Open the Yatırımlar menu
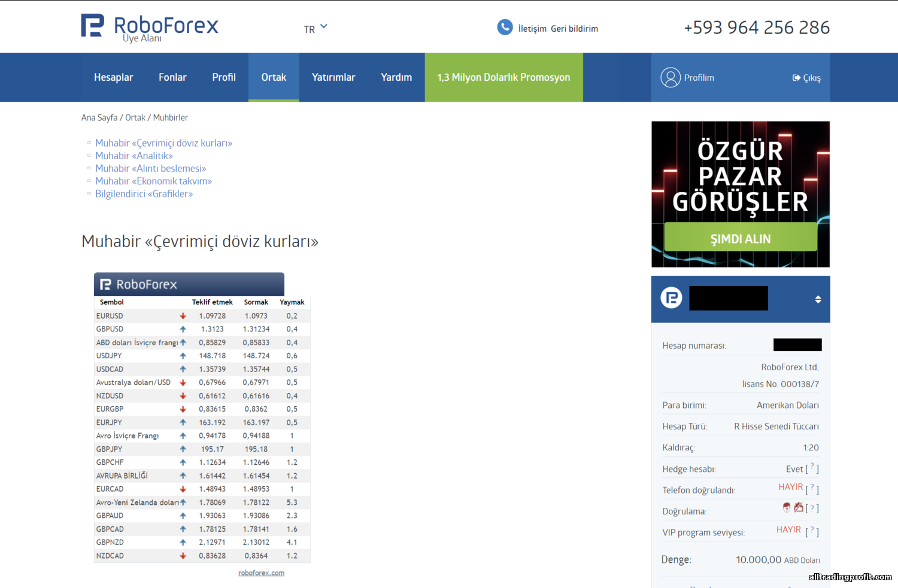898x588 pixels. click(x=333, y=77)
